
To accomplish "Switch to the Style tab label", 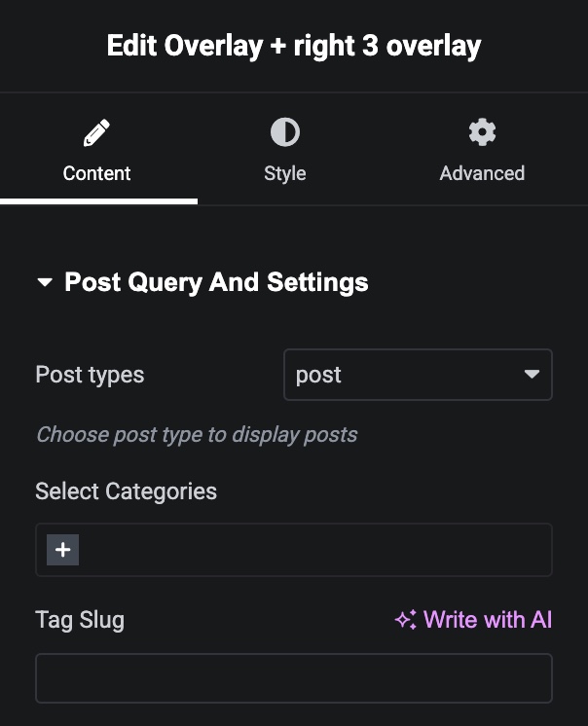I will coord(284,173).
